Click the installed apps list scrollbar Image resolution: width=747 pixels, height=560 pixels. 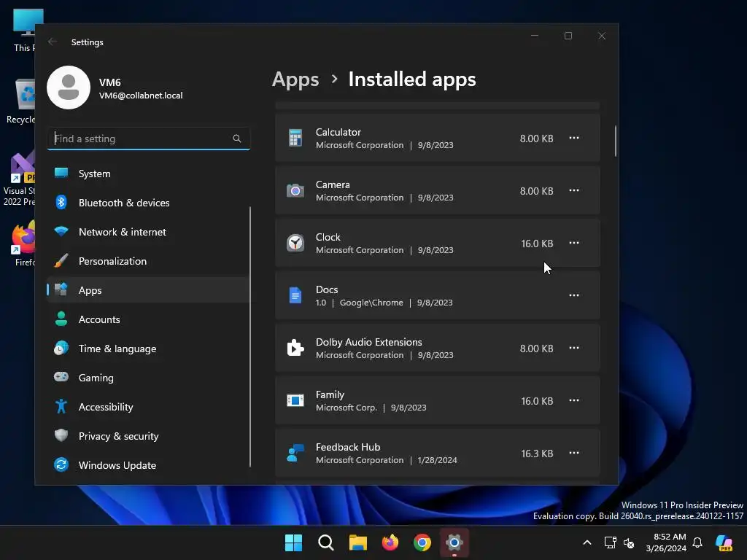tap(616, 141)
